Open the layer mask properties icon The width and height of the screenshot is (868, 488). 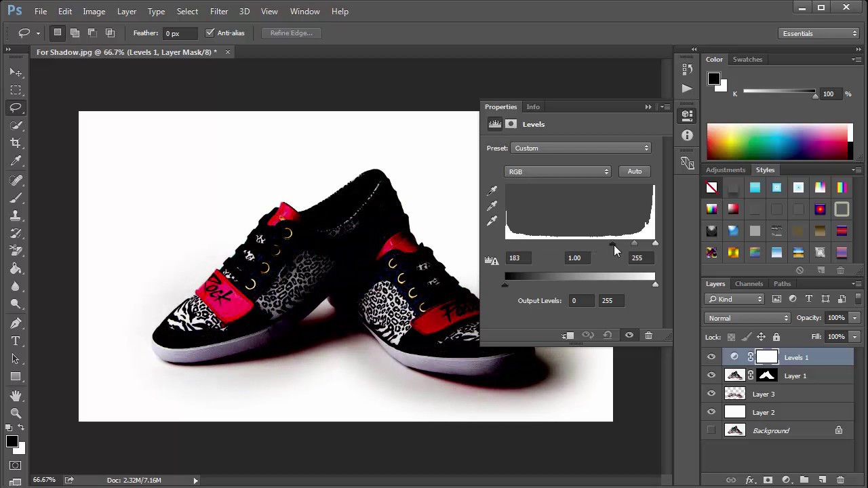(511, 124)
